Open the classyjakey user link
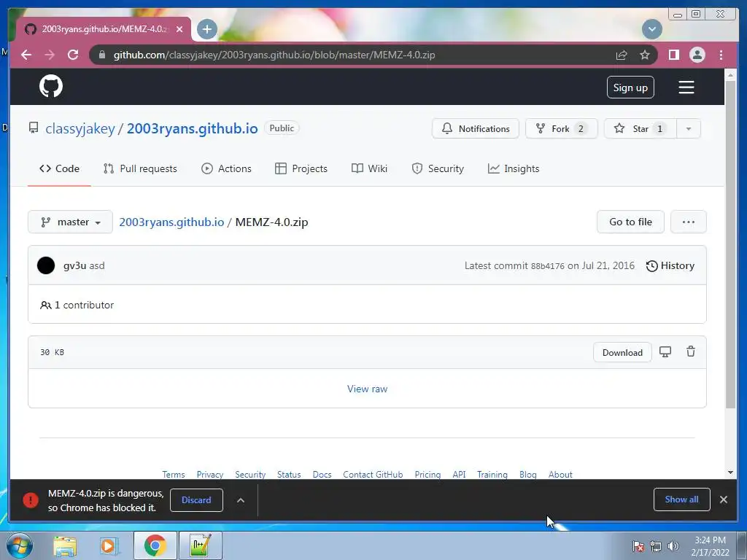The height and width of the screenshot is (560, 747). click(80, 128)
